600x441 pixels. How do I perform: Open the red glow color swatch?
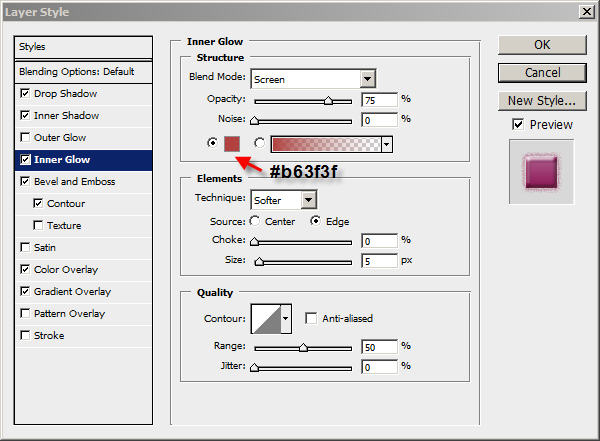(232, 144)
